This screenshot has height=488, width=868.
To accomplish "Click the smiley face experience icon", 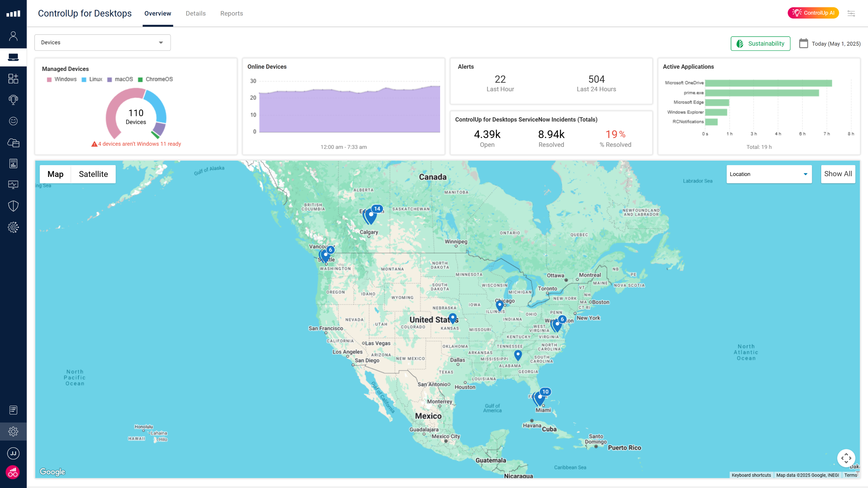I will pyautogui.click(x=13, y=121).
